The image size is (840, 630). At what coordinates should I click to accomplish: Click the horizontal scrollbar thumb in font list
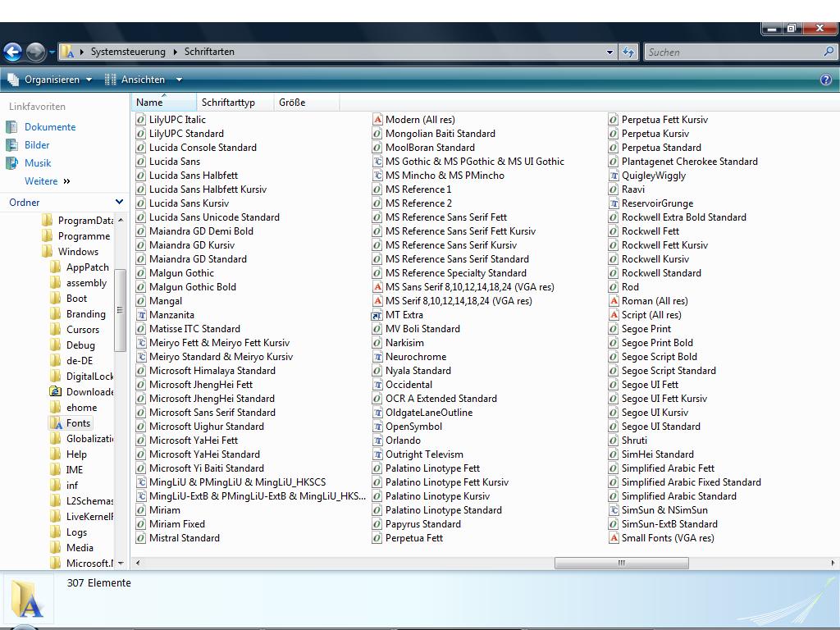(x=622, y=563)
